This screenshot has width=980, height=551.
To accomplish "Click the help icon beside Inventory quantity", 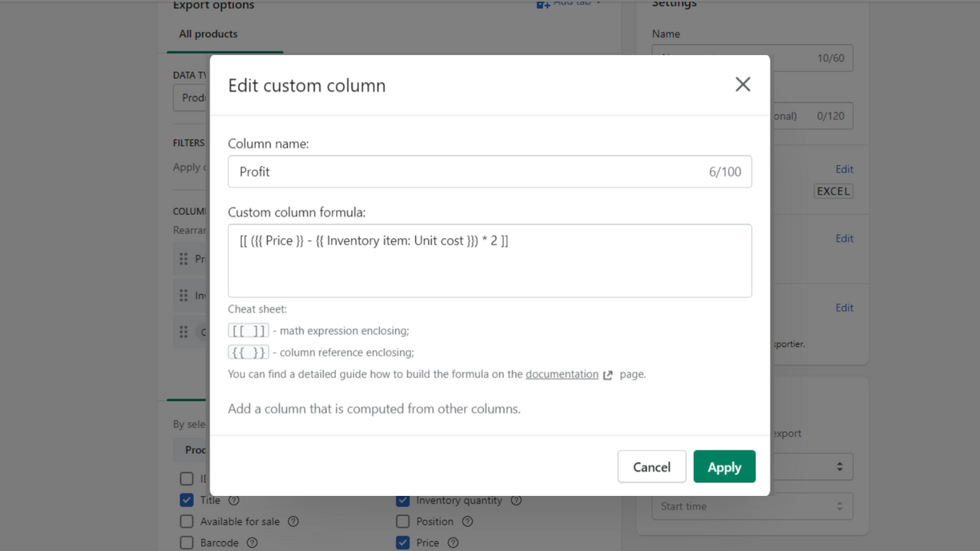I will [x=515, y=500].
